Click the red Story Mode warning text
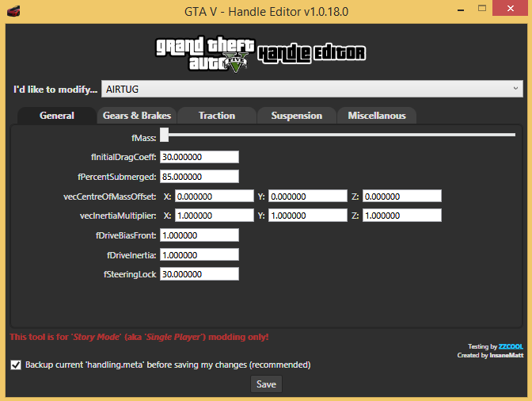The height and width of the screenshot is (401, 532). point(139,337)
